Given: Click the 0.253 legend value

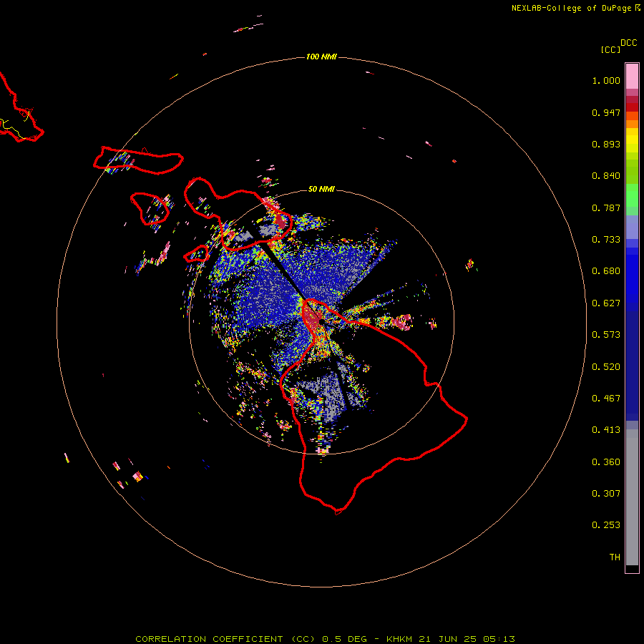Looking at the screenshot, I should (606, 525).
